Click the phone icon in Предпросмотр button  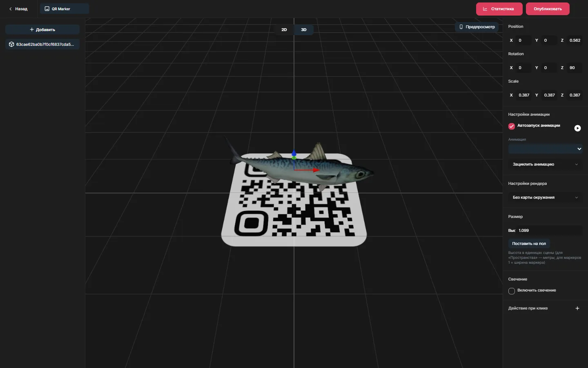point(461,27)
